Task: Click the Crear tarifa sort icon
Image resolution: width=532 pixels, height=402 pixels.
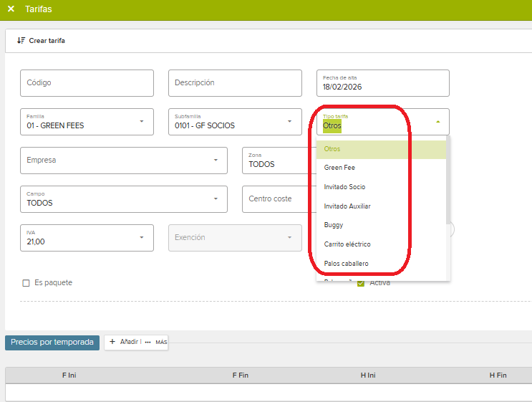Action: tap(21, 41)
